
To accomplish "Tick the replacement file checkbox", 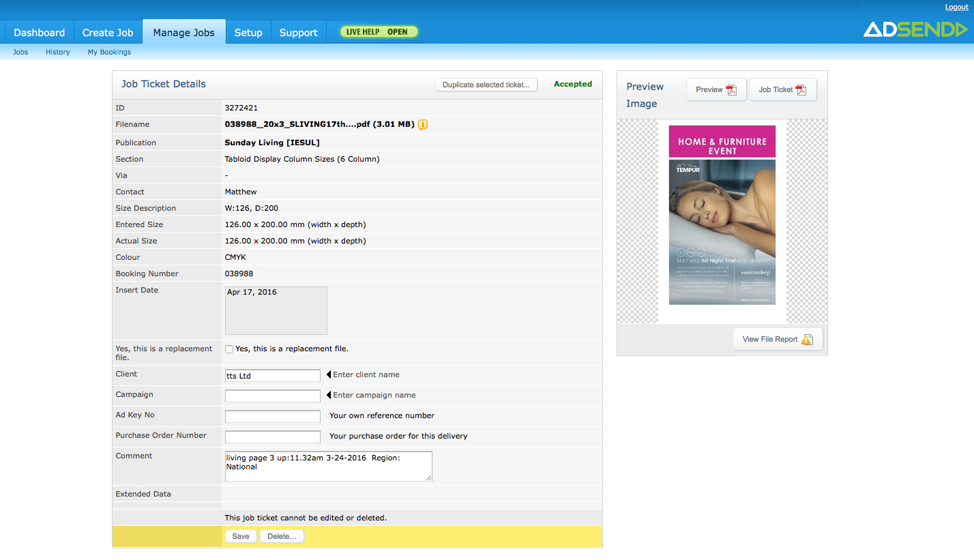I will (x=229, y=349).
